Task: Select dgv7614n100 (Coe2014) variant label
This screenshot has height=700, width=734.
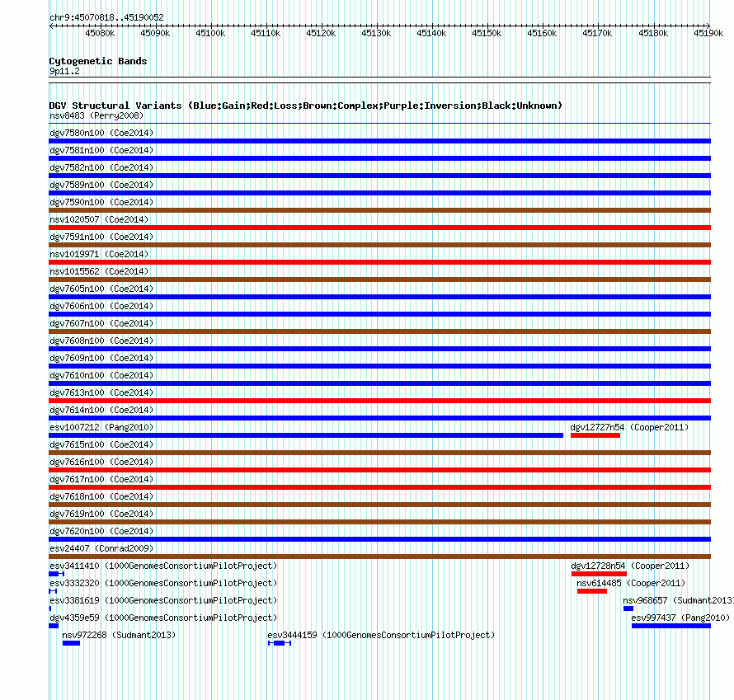Action: pyautogui.click(x=101, y=410)
